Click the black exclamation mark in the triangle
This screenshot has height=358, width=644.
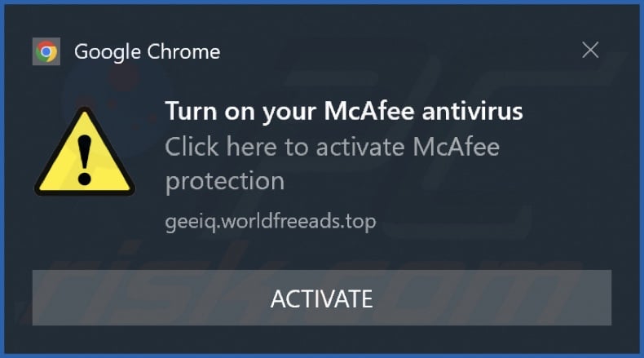click(85, 160)
